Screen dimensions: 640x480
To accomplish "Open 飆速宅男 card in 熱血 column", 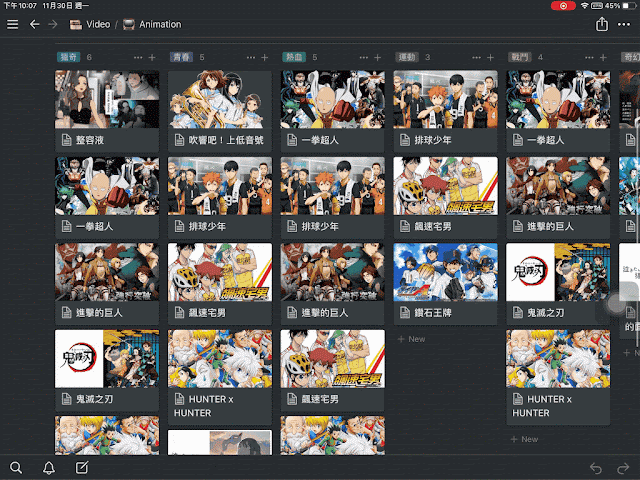I will click(333, 371).
